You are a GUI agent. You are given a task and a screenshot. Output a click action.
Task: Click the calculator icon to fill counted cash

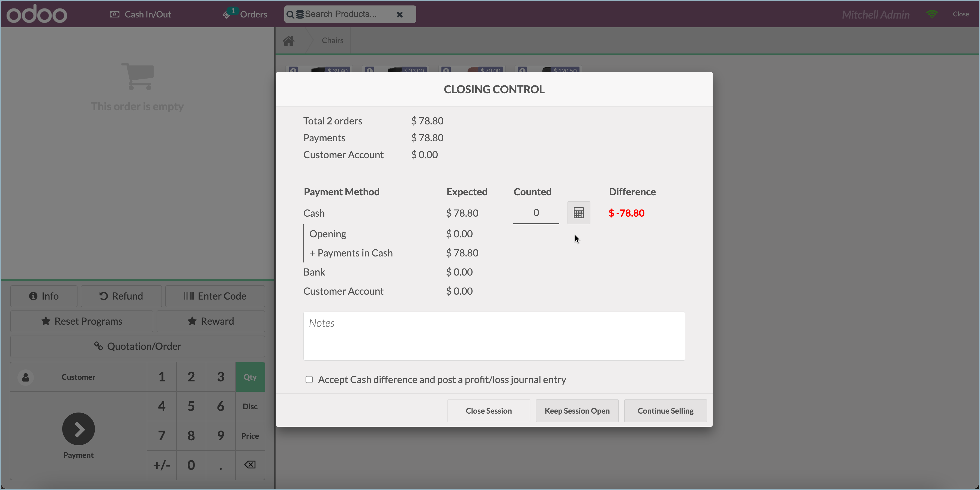tap(579, 212)
